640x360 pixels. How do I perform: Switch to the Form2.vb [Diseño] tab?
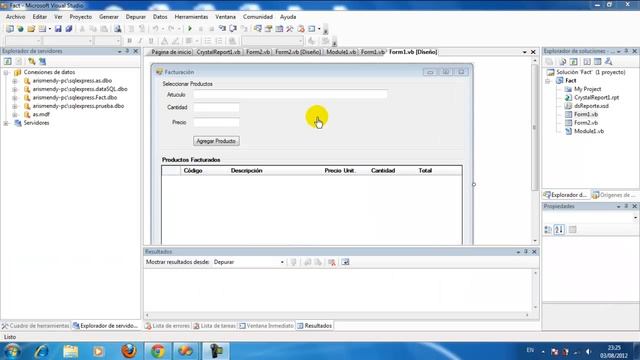298,52
